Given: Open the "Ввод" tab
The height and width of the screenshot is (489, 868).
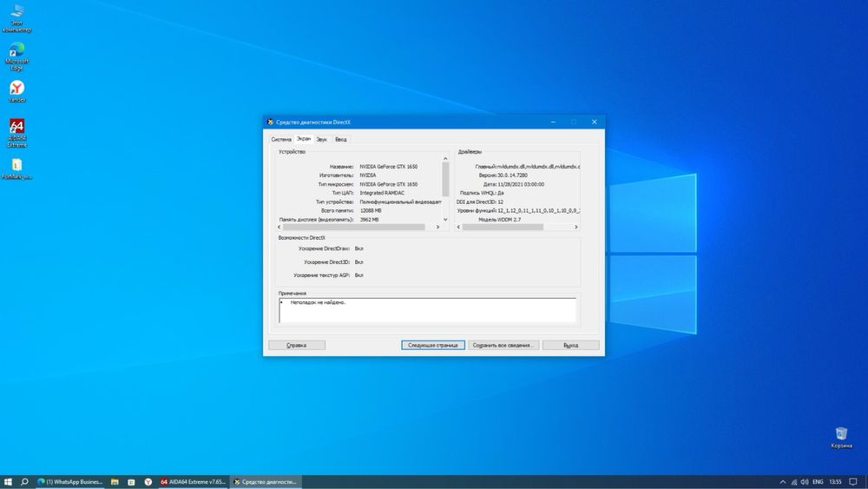Looking at the screenshot, I should [x=341, y=140].
